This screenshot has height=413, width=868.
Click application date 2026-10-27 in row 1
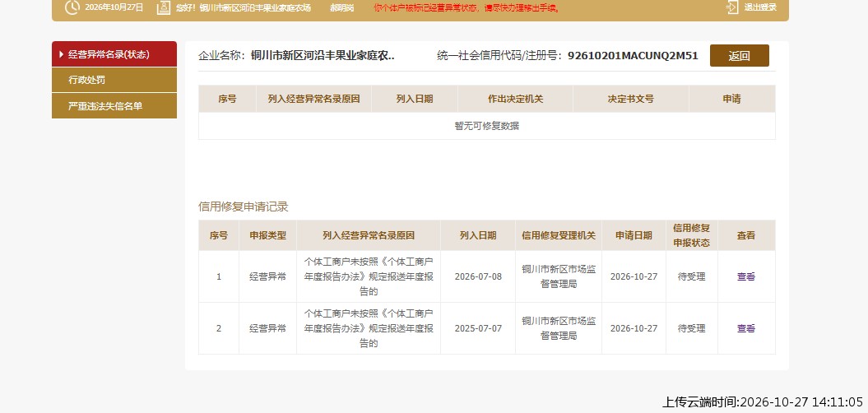click(634, 276)
